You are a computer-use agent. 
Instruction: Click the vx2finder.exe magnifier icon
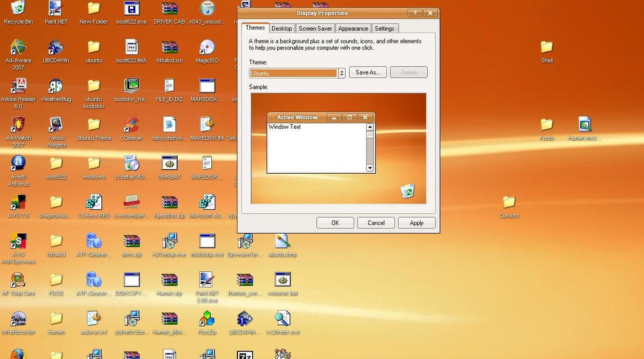282,319
